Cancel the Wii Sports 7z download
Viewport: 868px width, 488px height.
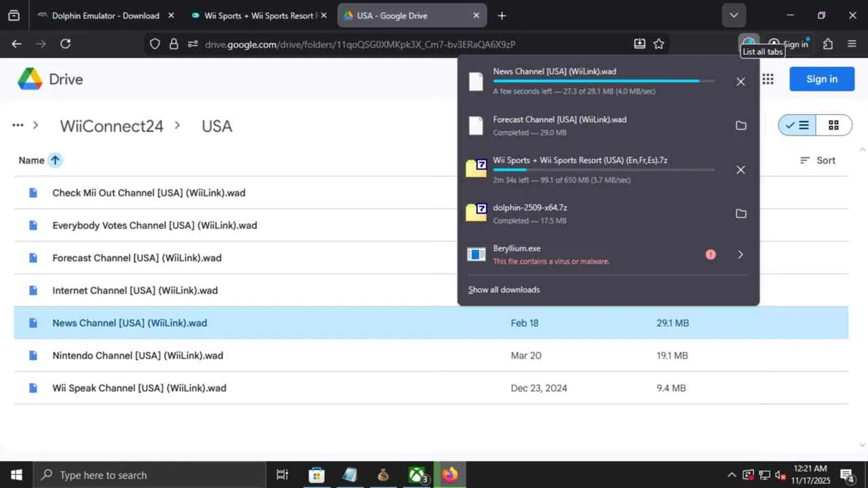[741, 170]
